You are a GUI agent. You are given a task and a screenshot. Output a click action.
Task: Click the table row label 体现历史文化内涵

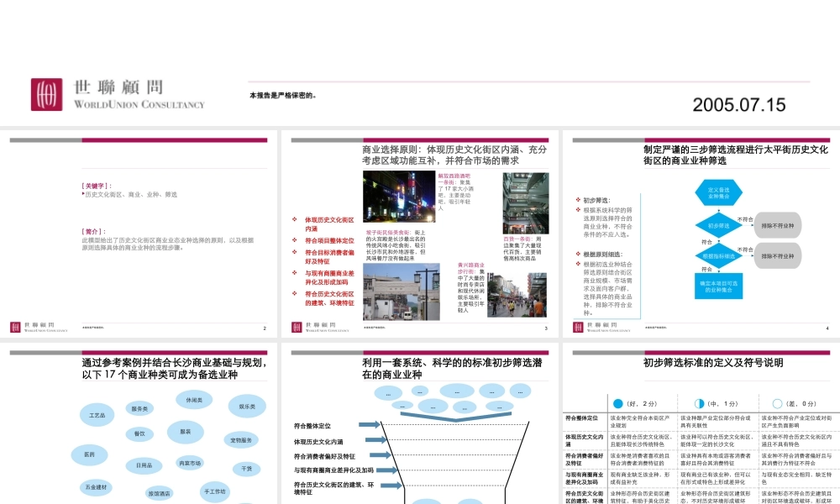coord(584,440)
